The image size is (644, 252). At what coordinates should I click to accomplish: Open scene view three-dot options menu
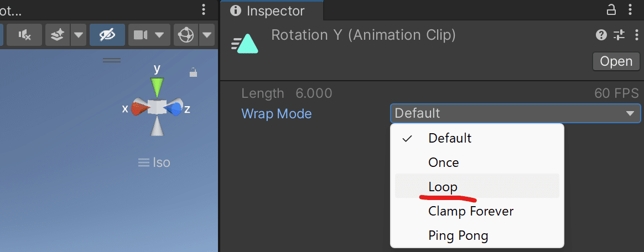(204, 9)
